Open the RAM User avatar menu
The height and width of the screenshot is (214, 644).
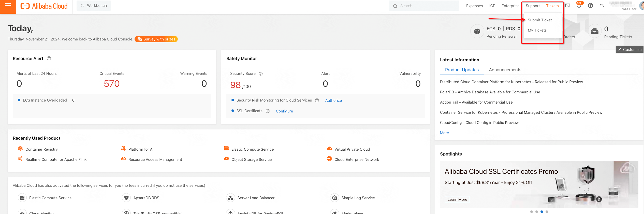[x=641, y=6]
